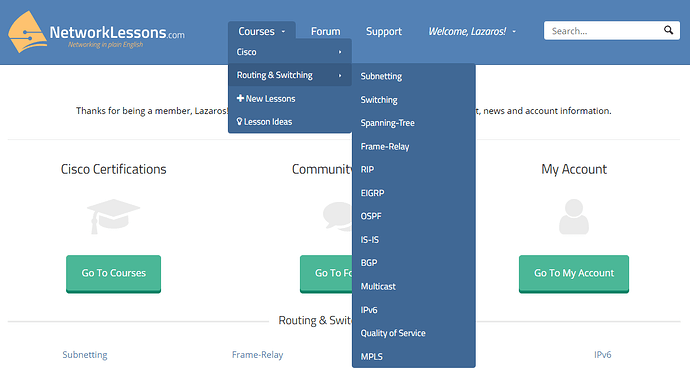Image resolution: width=690 pixels, height=374 pixels.
Task: Expand the Cisco submenu arrow
Action: coord(340,52)
